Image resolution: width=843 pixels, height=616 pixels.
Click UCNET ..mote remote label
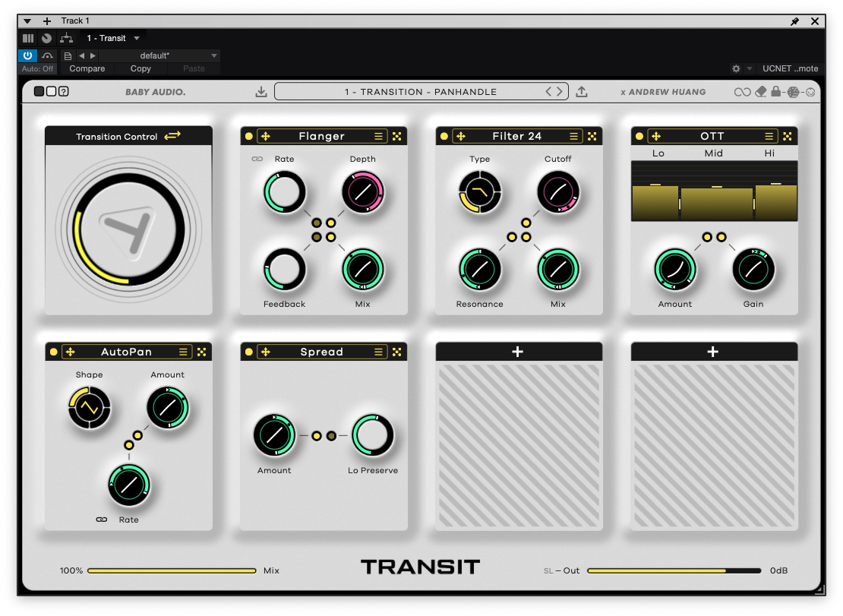(x=790, y=69)
